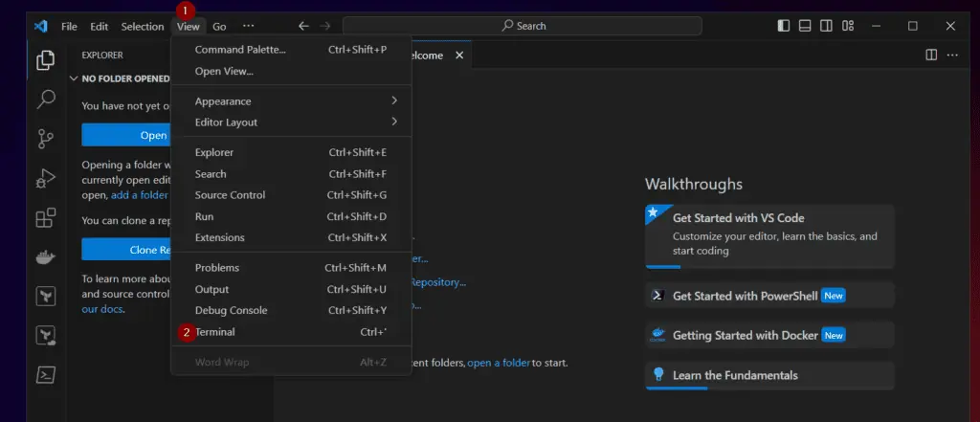Open the Search activity bar icon
This screenshot has width=980, height=422.
tap(45, 99)
